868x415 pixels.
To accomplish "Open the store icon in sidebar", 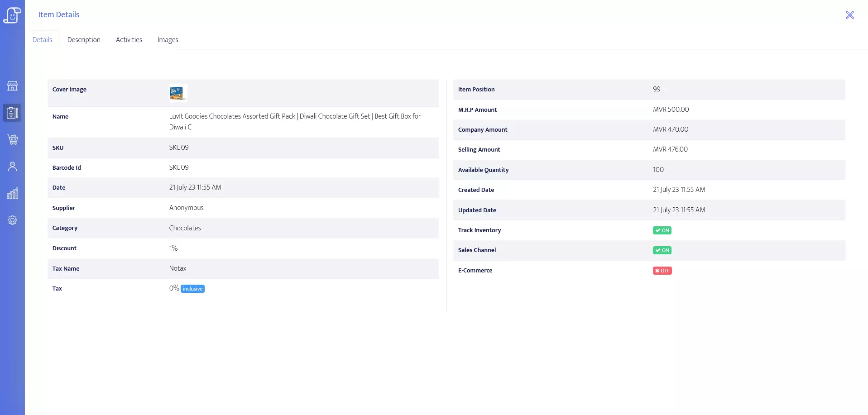I will point(12,86).
